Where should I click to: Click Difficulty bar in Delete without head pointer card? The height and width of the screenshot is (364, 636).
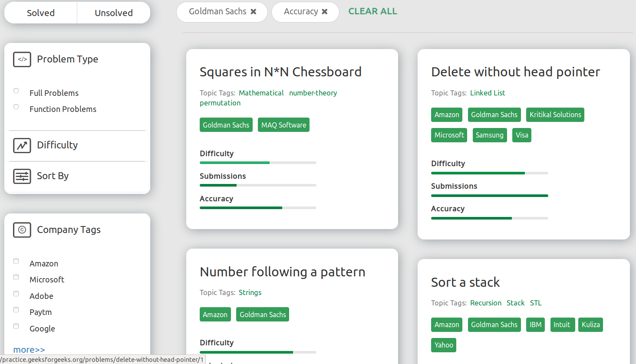(x=490, y=173)
